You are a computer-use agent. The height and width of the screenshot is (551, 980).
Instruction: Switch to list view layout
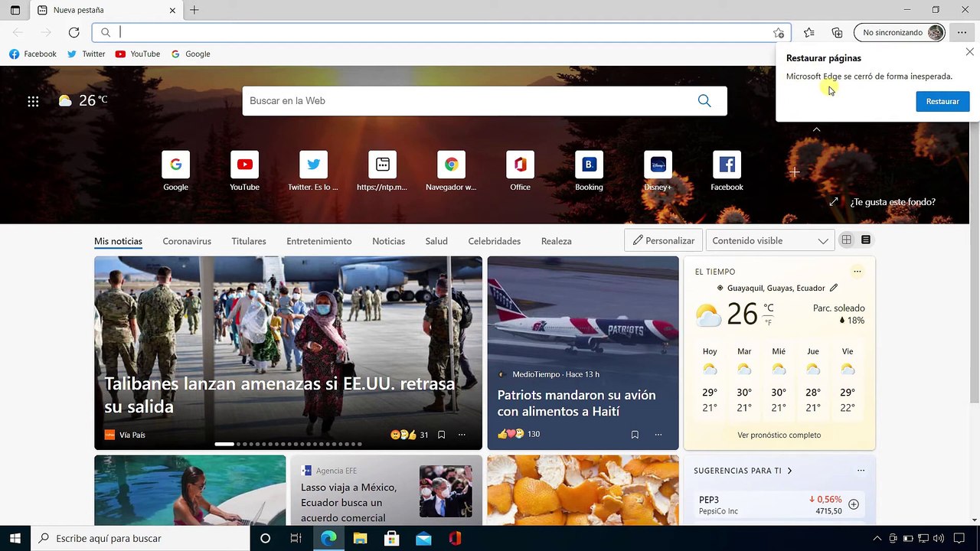tap(866, 240)
